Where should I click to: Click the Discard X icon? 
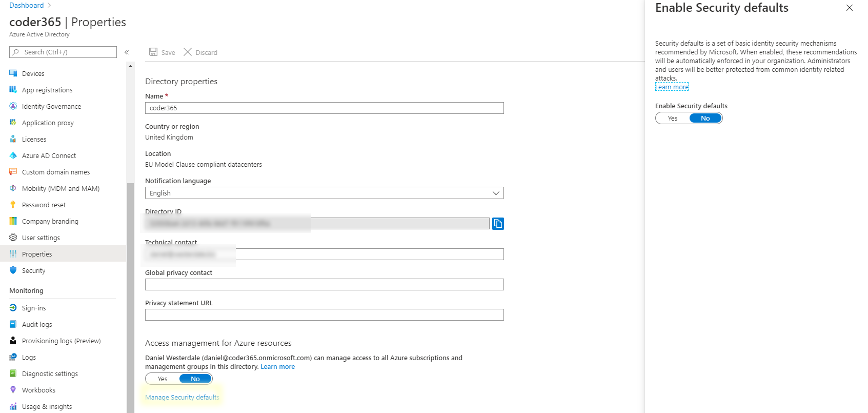[x=188, y=52]
